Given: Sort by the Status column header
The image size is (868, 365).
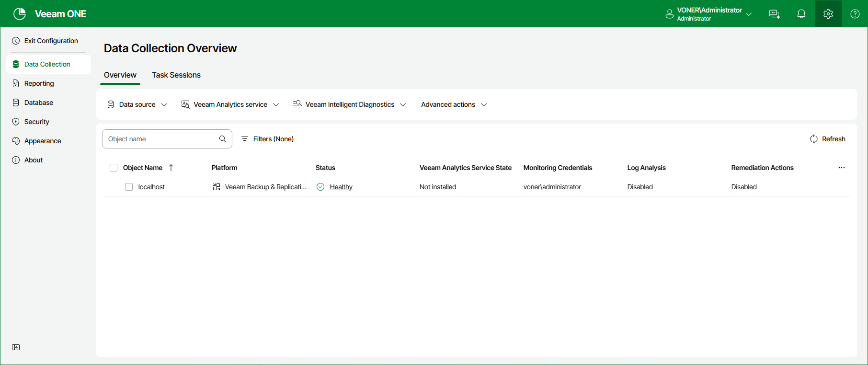Looking at the screenshot, I should (325, 168).
